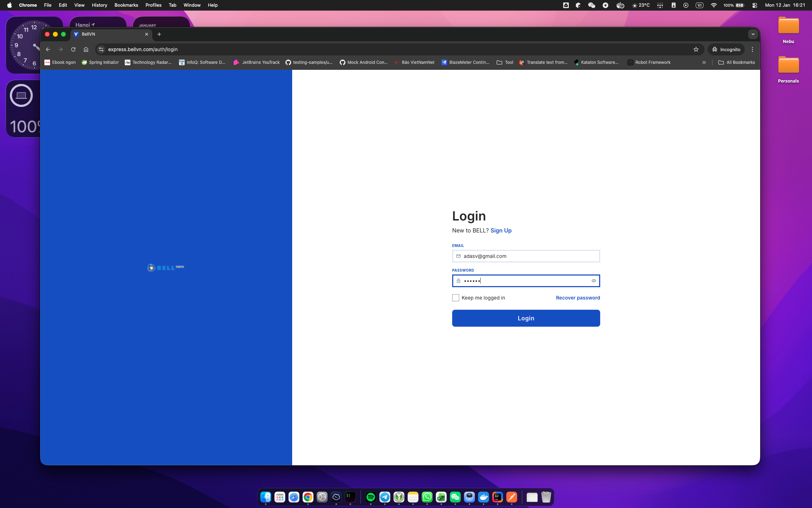Enable Keep me logged in checkbox

[456, 298]
